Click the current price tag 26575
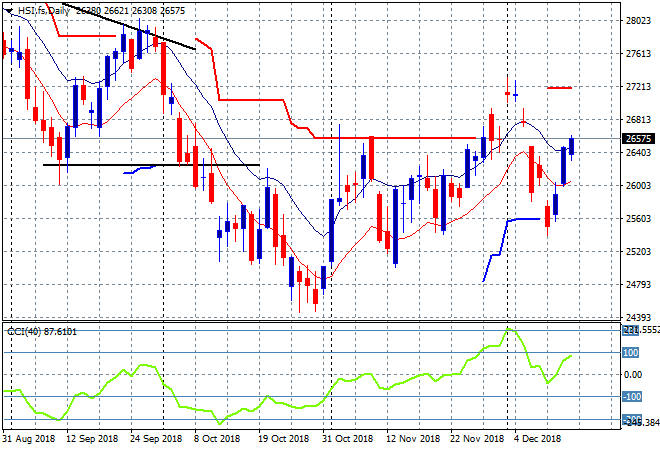The image size is (660, 450). (638, 138)
